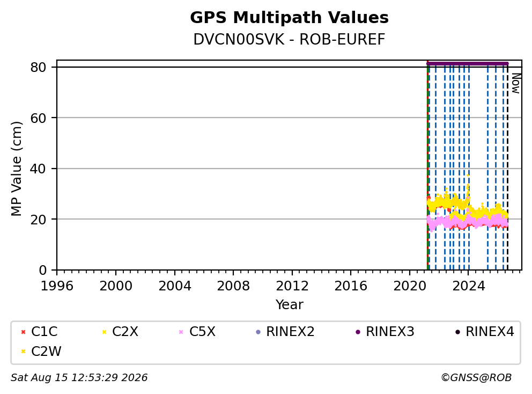Click the yellow C2X legend marker

click(x=105, y=332)
